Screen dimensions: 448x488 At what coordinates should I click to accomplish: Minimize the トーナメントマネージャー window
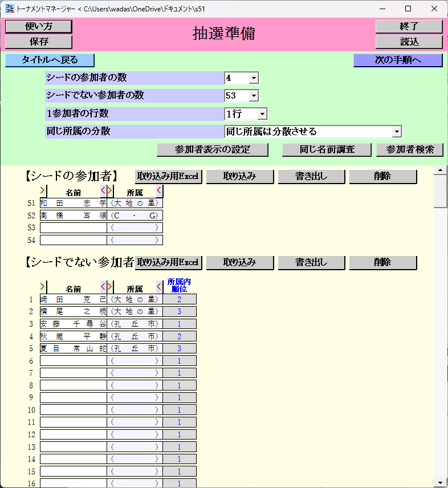(x=382, y=9)
